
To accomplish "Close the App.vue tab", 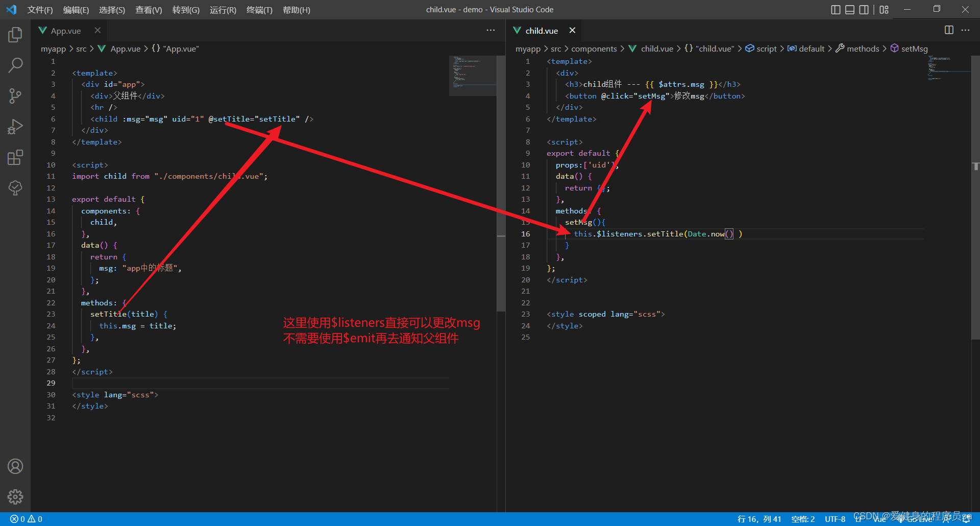I will tap(97, 31).
